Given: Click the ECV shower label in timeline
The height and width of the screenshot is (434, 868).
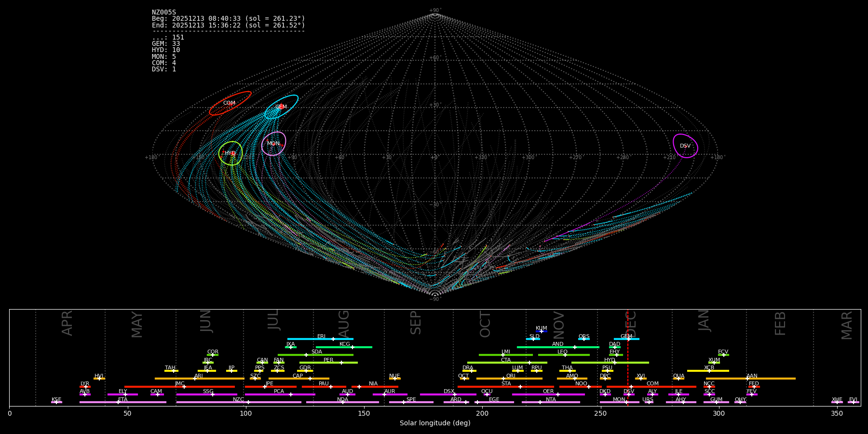Looking at the screenshot, I should [723, 352].
